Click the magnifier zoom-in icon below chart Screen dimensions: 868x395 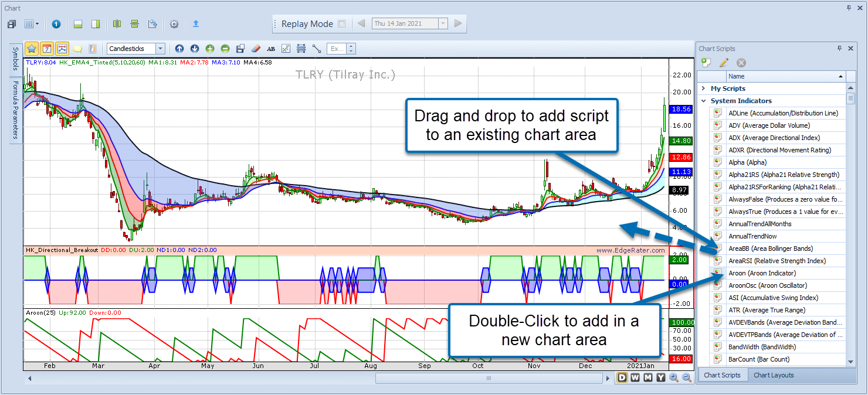click(x=674, y=378)
